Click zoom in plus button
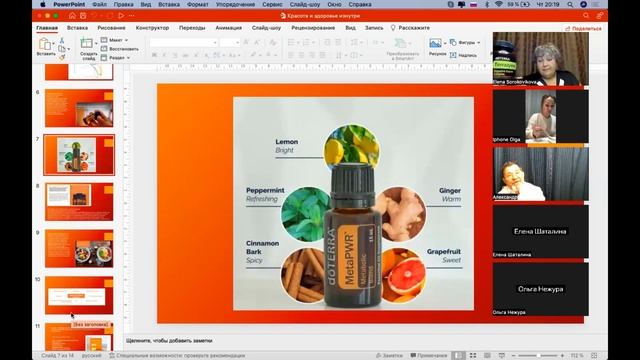The image size is (640, 360). tap(562, 356)
